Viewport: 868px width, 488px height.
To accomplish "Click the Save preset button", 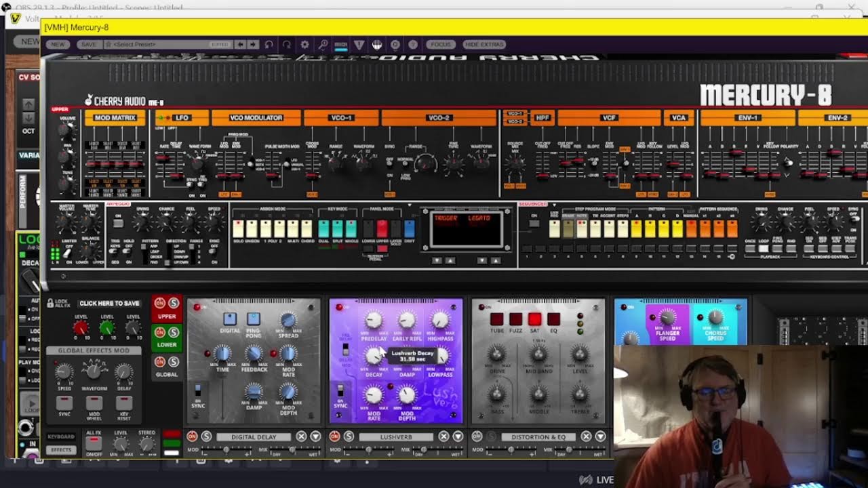I will point(89,45).
